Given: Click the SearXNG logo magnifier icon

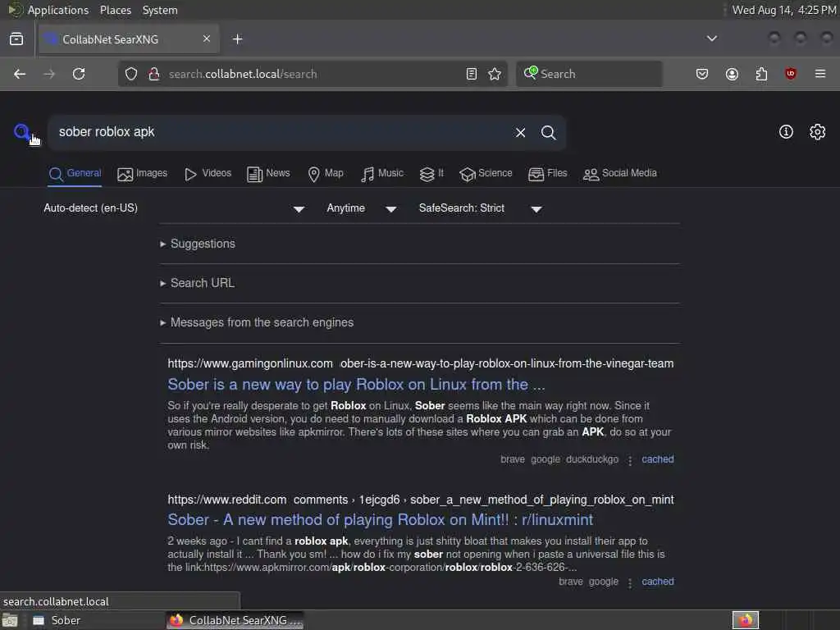Looking at the screenshot, I should pyautogui.click(x=22, y=132).
